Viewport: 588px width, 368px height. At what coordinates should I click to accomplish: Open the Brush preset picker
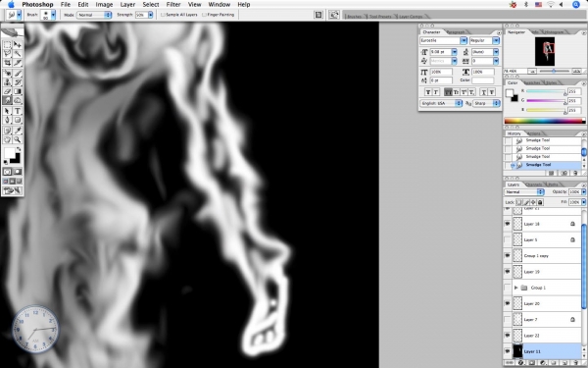pos(53,15)
